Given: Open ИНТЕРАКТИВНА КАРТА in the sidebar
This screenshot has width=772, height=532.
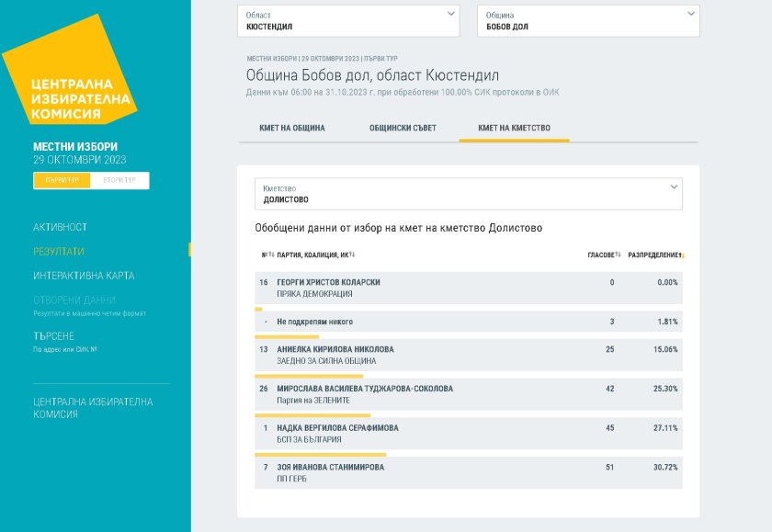Looking at the screenshot, I should [x=84, y=276].
